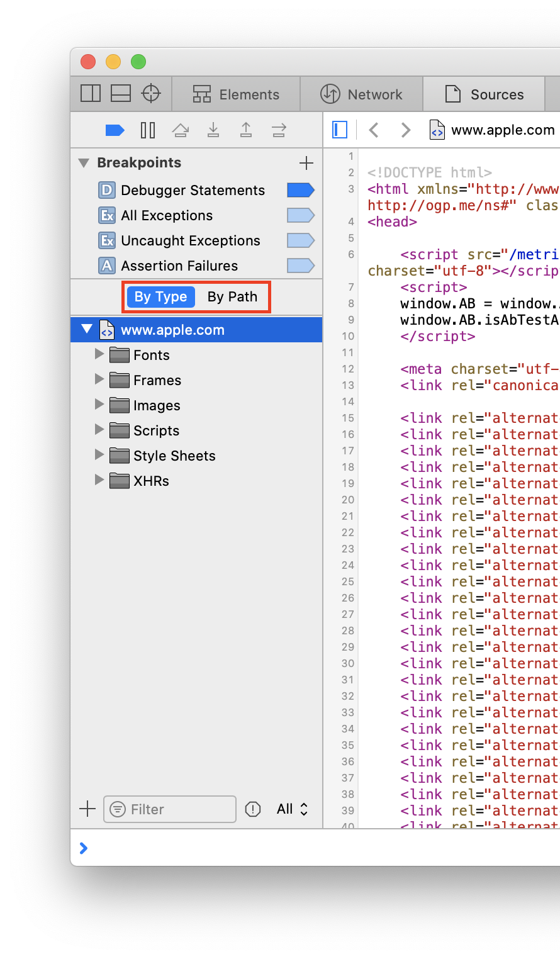Open the All resource type dropdown

point(292,809)
